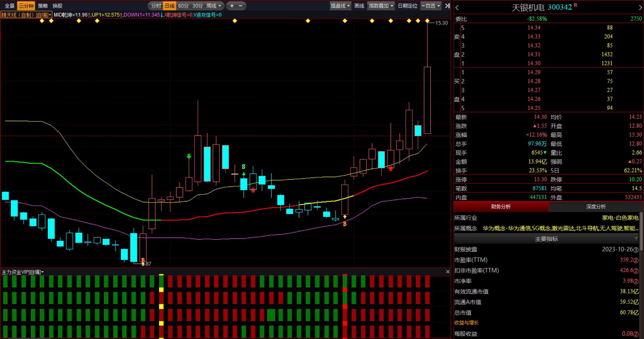
Task: Go to next stock with right chevron
Action: (640, 8)
